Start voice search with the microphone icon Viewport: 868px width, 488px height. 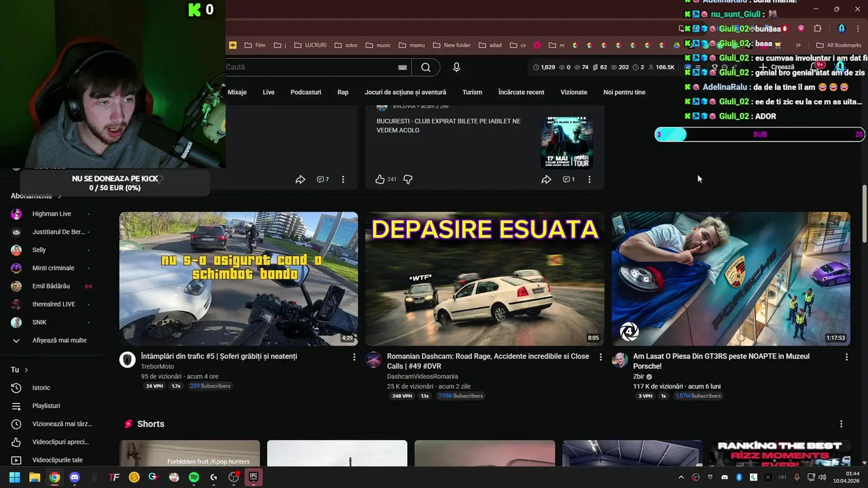click(x=456, y=67)
